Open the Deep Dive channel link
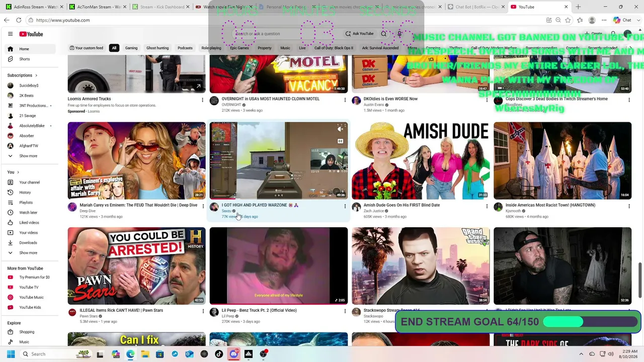Screen dimensions: 644x362 (87, 211)
